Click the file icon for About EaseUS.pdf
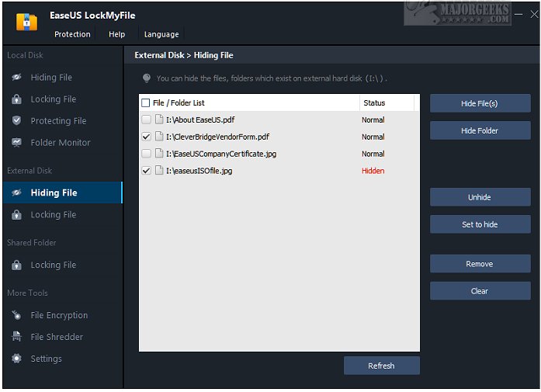Screen dimensions: 541x392 [x=159, y=120]
